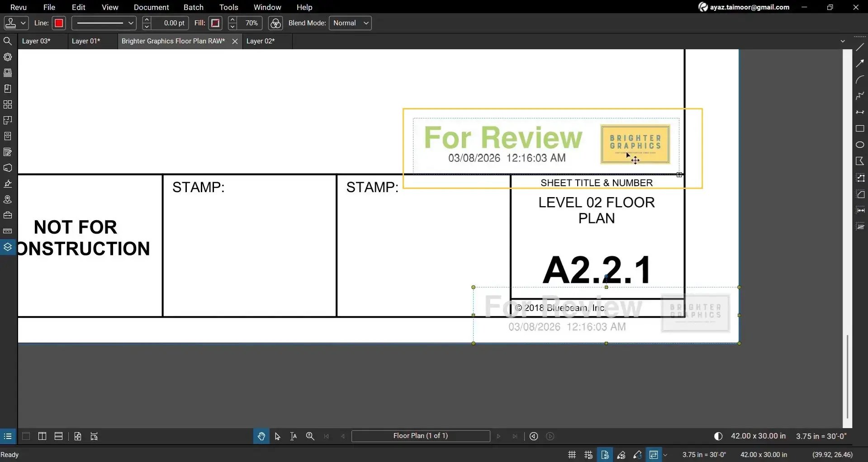Open the Revu menu

[x=19, y=7]
